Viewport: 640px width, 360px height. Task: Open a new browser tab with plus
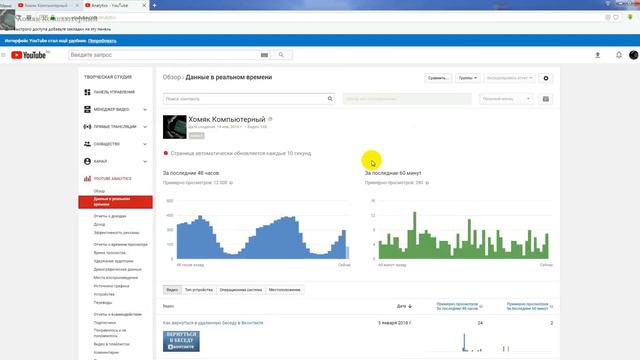click(x=154, y=5)
